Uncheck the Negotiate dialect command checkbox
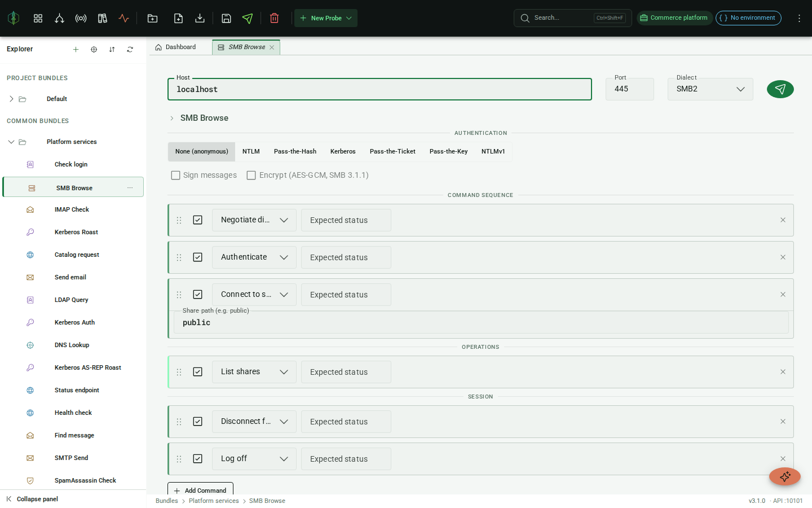Image resolution: width=812 pixels, height=508 pixels. [x=198, y=220]
